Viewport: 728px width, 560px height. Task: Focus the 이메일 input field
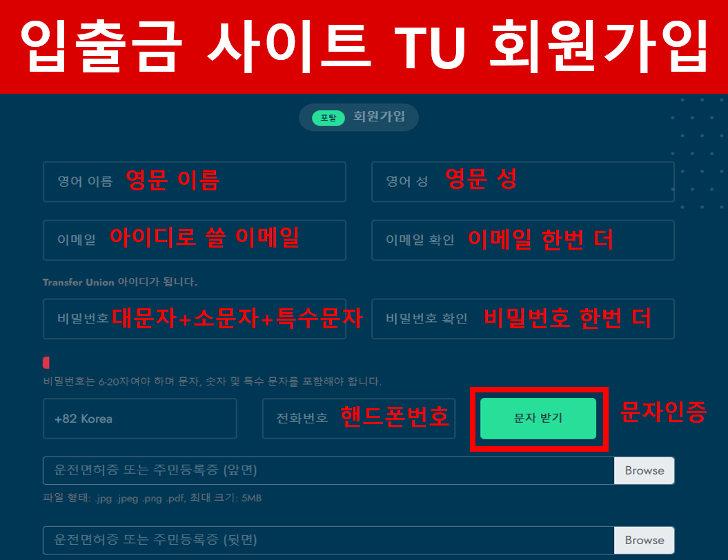tap(195, 240)
